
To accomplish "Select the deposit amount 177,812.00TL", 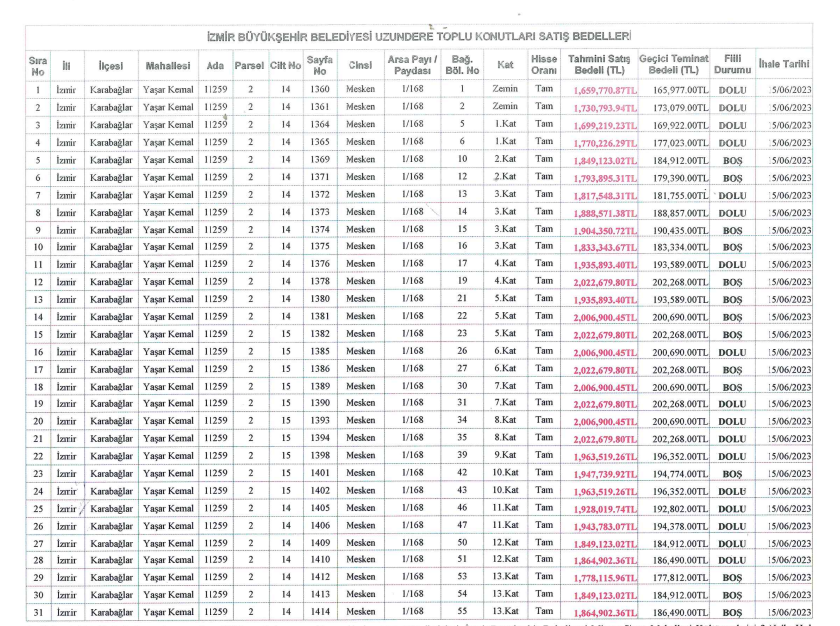I will 680,578.
